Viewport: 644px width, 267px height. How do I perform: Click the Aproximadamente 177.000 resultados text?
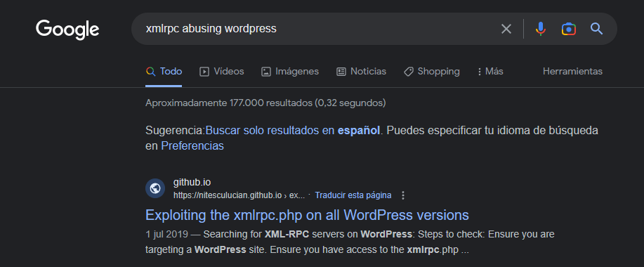tap(265, 103)
